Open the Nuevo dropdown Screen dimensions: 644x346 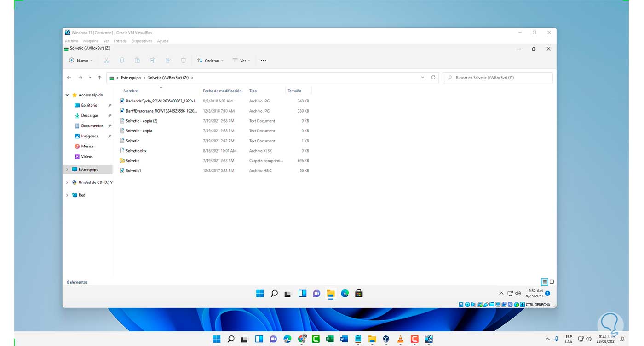pyautogui.click(x=80, y=61)
